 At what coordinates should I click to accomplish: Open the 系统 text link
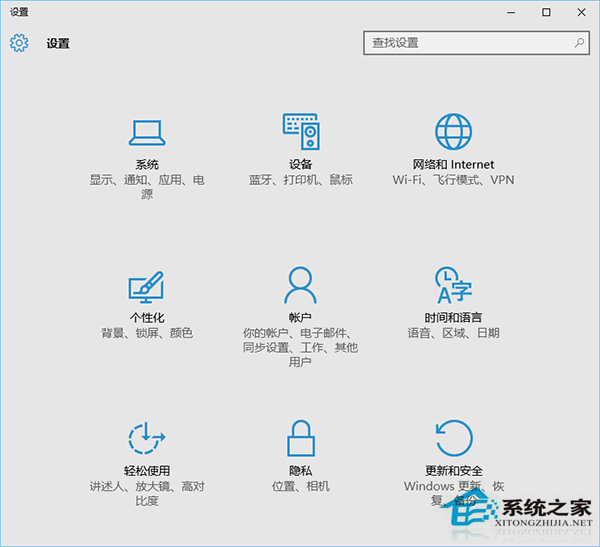(146, 164)
